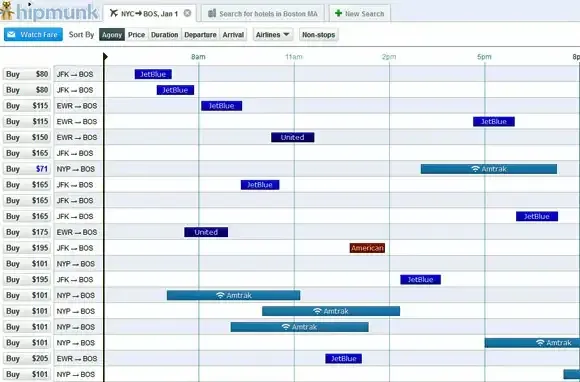Click the hotel building icon
Image resolution: width=580 pixels, height=382 pixels.
click(212, 14)
